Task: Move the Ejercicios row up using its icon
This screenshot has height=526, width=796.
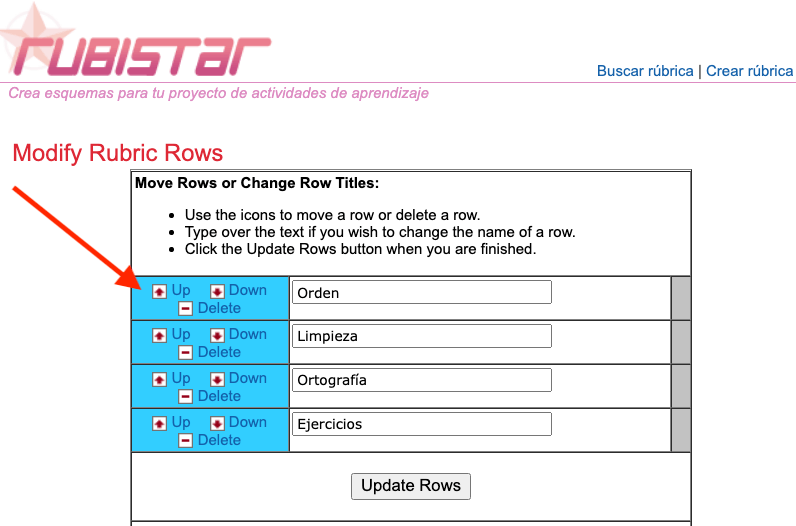Action: click(x=159, y=423)
